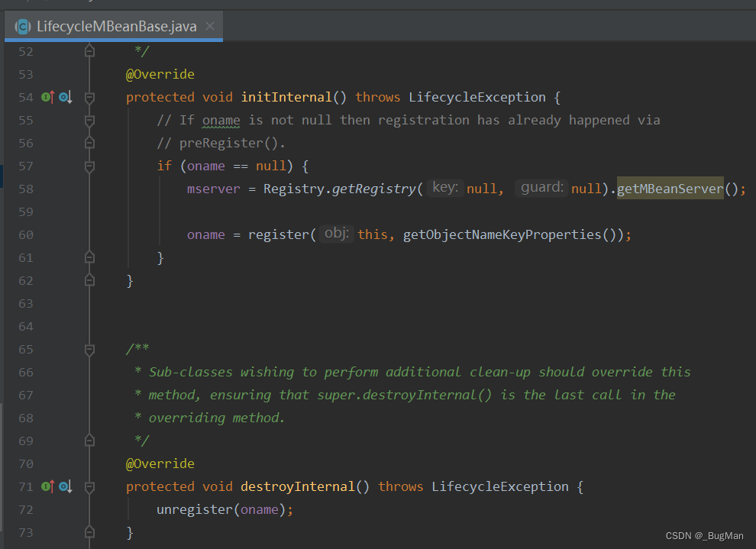Click the @Override annotation on line 70

pos(160,463)
